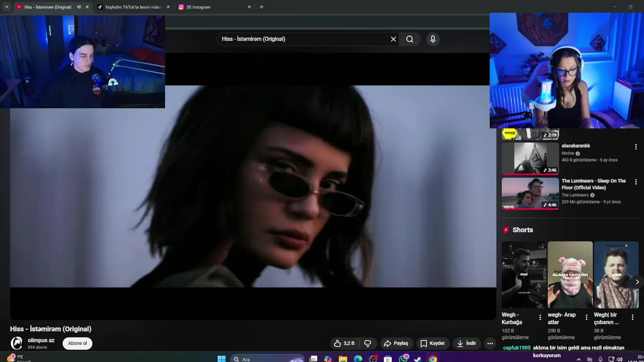This screenshot has width=644, height=362.
Task: Open the Sleep On The Floor 4:46 thumbnail
Action: click(530, 194)
